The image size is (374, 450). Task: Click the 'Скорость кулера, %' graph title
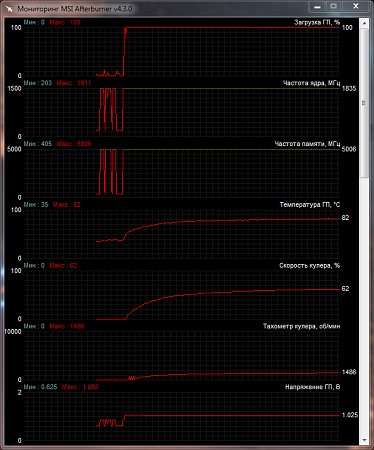pos(309,265)
